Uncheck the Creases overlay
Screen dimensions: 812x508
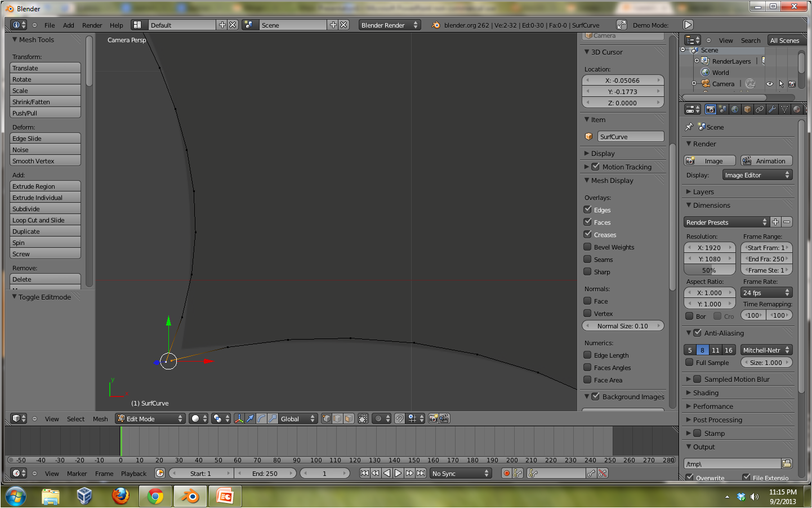coord(587,234)
